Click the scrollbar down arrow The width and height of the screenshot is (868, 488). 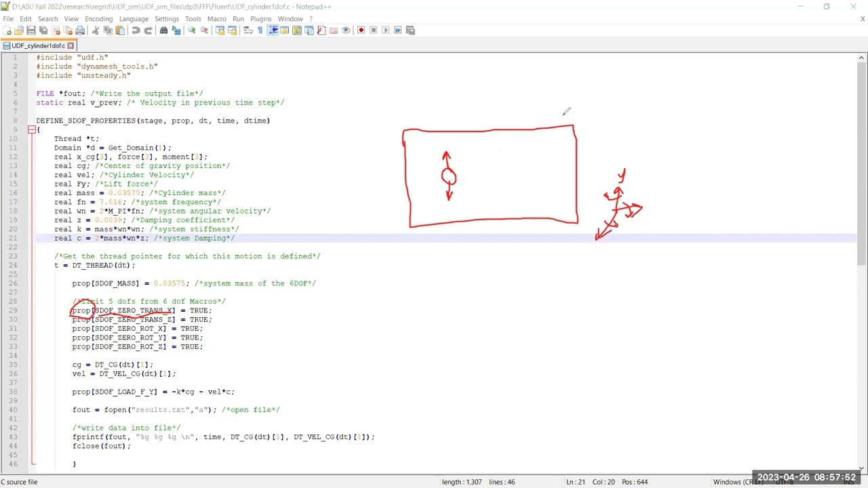pyautogui.click(x=862, y=468)
